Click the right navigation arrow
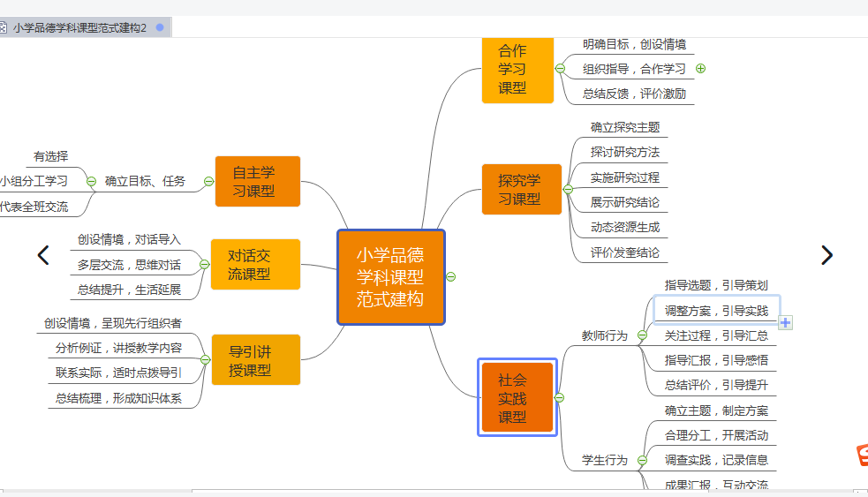The image size is (868, 497). [x=826, y=255]
